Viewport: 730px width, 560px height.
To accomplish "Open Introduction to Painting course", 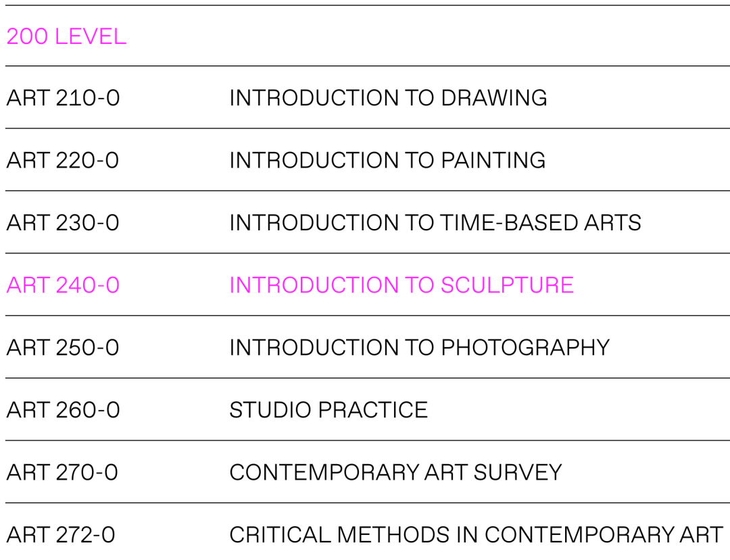I will point(387,161).
